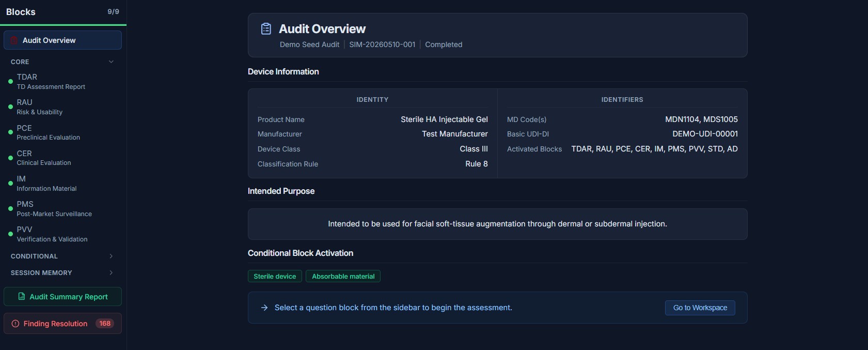Click the IDENTIFIERS column header
This screenshot has width=868, height=350.
coord(622,100)
